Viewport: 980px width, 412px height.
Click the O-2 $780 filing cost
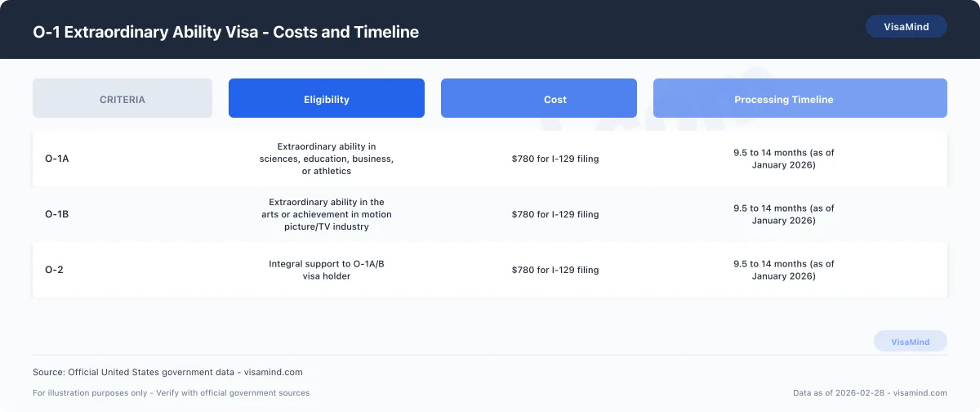click(x=555, y=270)
